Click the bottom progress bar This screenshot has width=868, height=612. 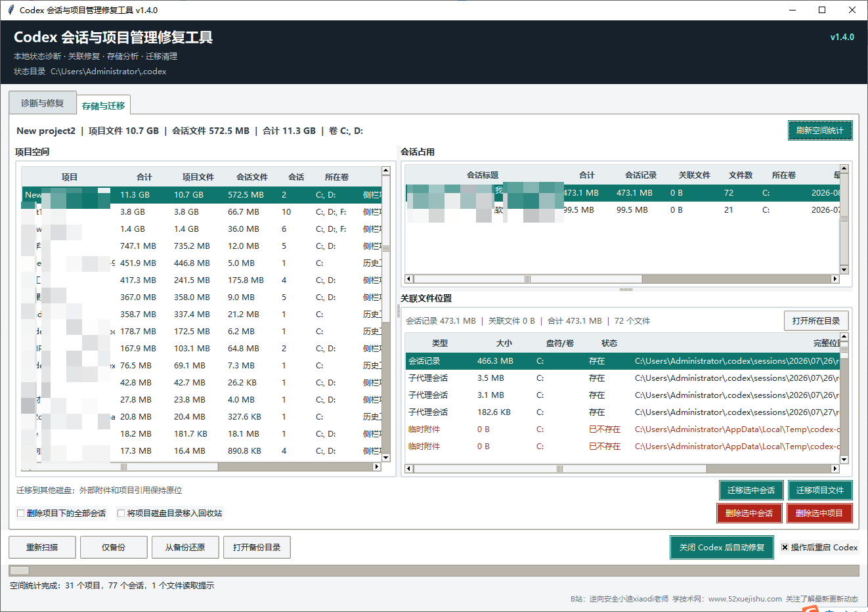pyautogui.click(x=434, y=571)
